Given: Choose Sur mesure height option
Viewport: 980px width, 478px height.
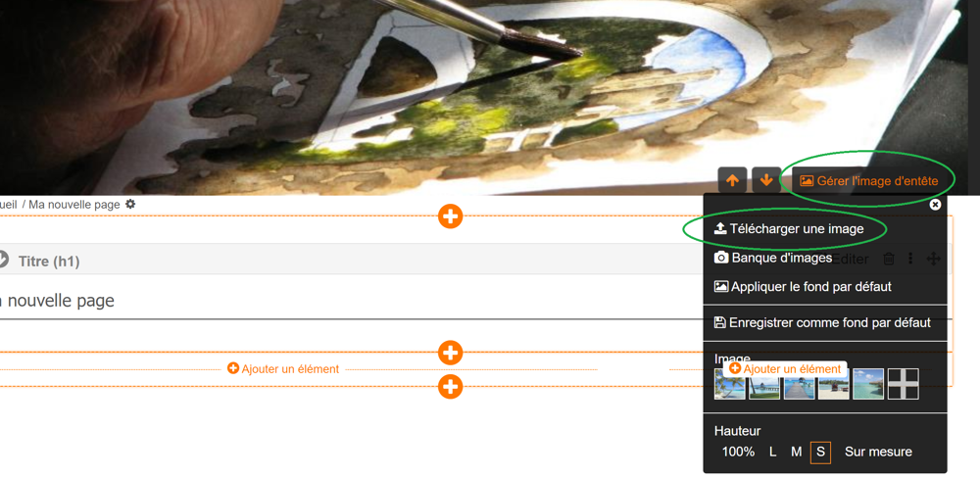Looking at the screenshot, I should coord(878,452).
